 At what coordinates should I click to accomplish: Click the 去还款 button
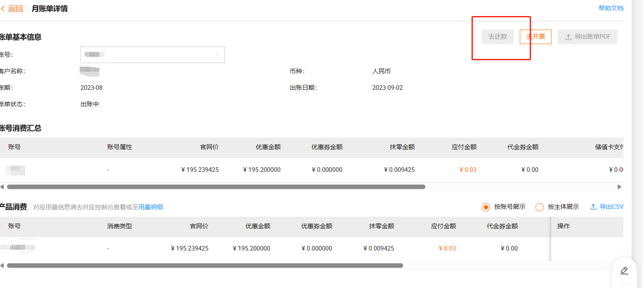(x=498, y=37)
